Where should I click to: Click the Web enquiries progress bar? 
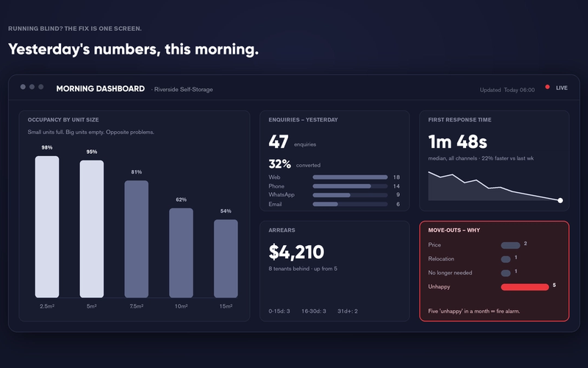351,177
